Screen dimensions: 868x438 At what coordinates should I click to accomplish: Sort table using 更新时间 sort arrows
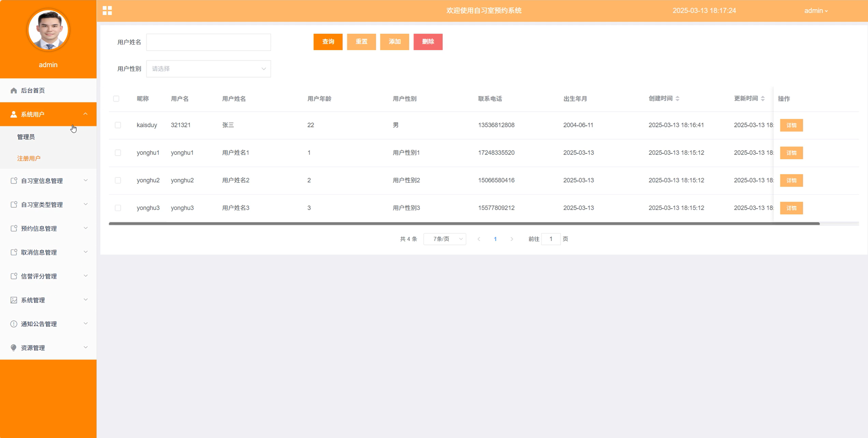click(762, 99)
